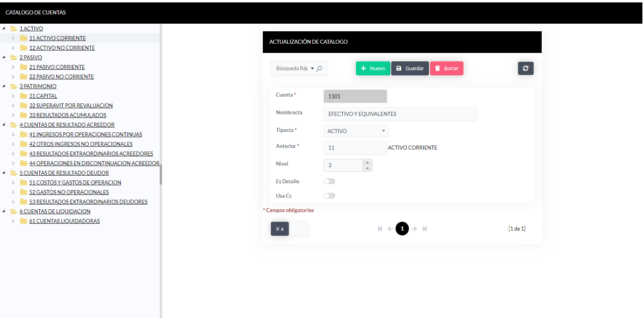The width and height of the screenshot is (644, 318).
Task: Go to the first page arrow
Action: (x=380, y=229)
